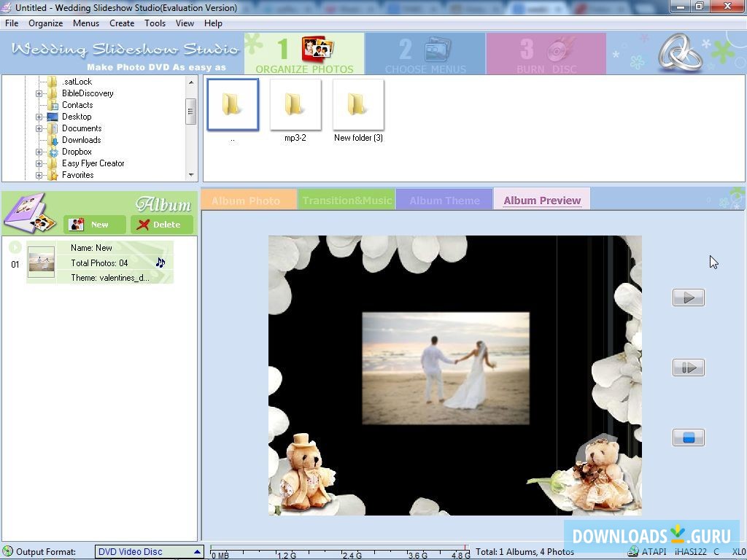The width and height of the screenshot is (747, 560).
Task: Start the album preview with the Play button
Action: click(x=688, y=297)
